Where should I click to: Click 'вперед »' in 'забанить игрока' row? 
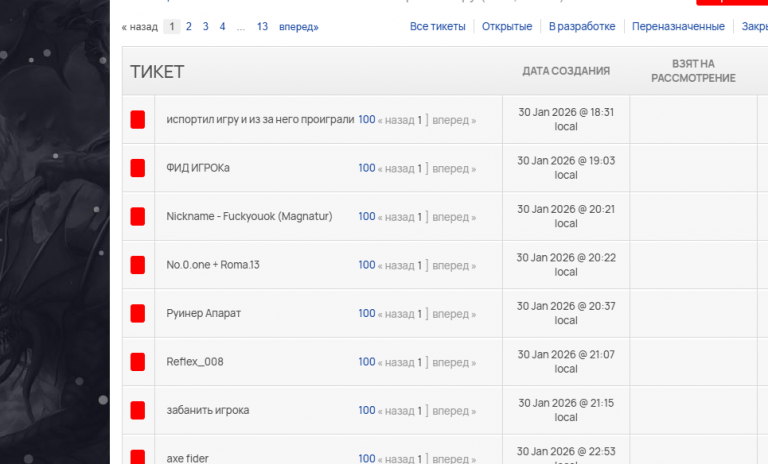[454, 411]
